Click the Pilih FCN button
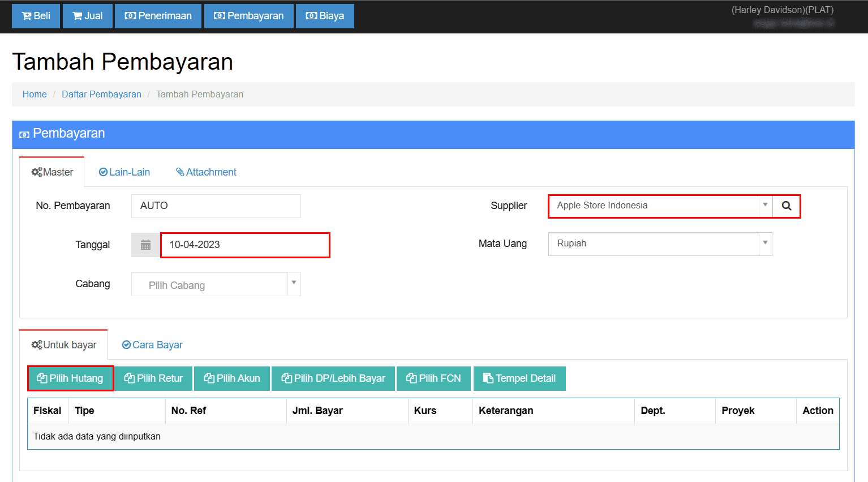Viewport: 868px width, 482px height. (x=433, y=378)
